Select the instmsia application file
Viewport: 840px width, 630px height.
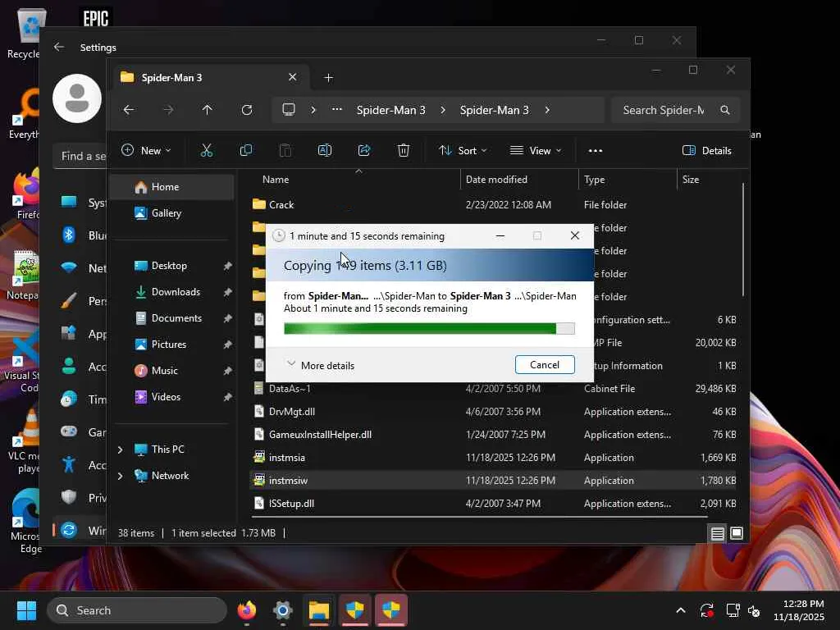[x=493, y=458]
